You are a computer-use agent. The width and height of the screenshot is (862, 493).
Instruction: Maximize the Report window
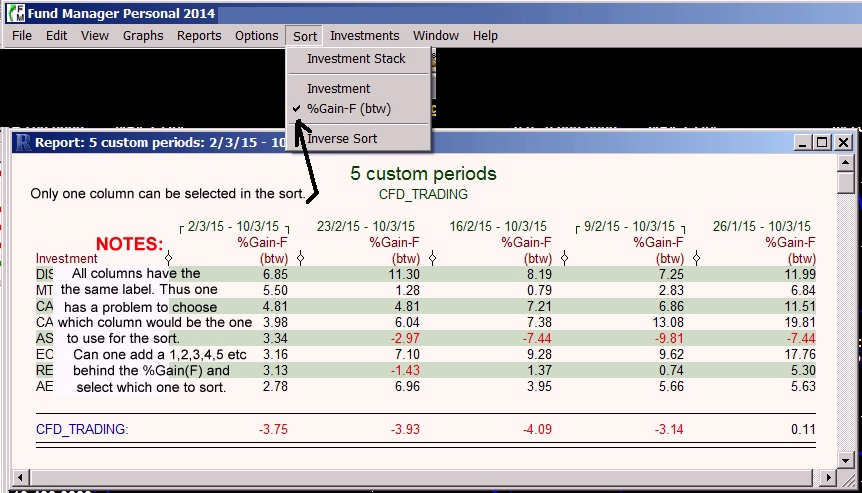pyautogui.click(x=822, y=143)
